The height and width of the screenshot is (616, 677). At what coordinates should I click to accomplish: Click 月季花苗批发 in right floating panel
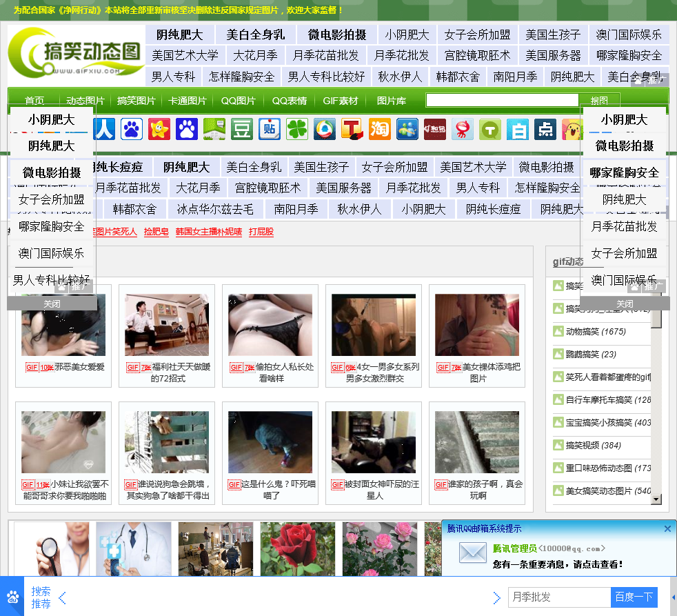point(625,226)
